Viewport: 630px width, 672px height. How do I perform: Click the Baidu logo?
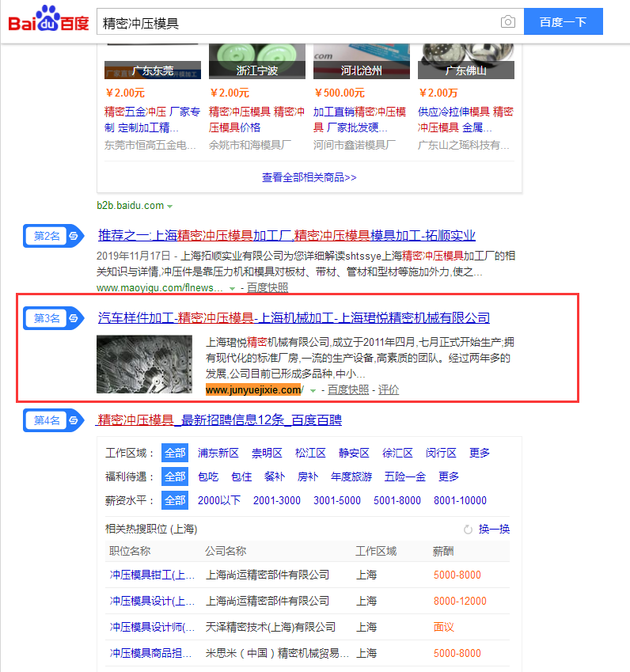pos(48,19)
